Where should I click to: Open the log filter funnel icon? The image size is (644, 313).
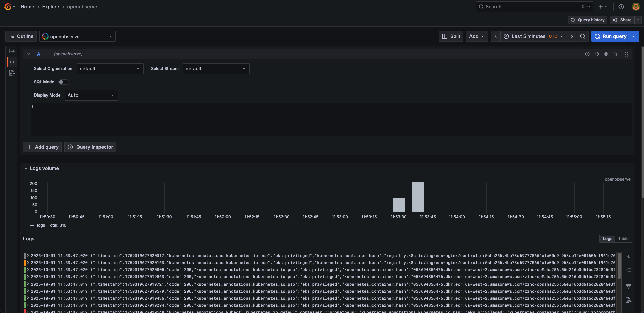pyautogui.click(x=629, y=287)
